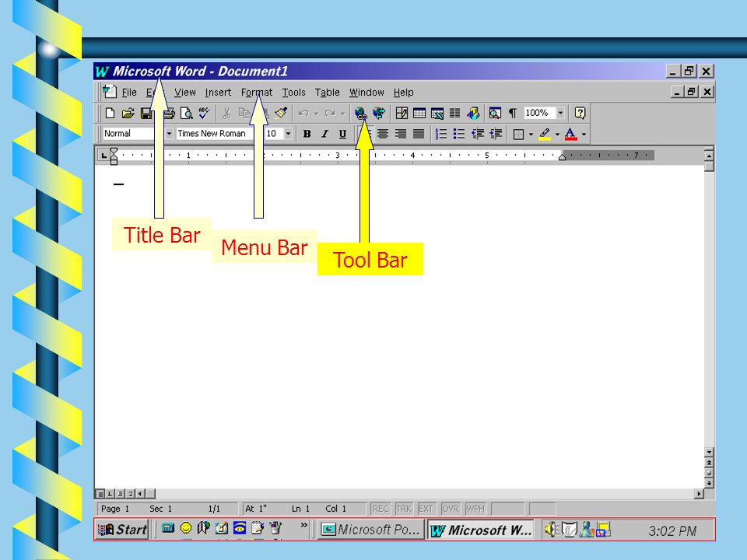Viewport: 747px width, 560px height.
Task: Click the Insert Table grid icon
Action: coord(419,114)
